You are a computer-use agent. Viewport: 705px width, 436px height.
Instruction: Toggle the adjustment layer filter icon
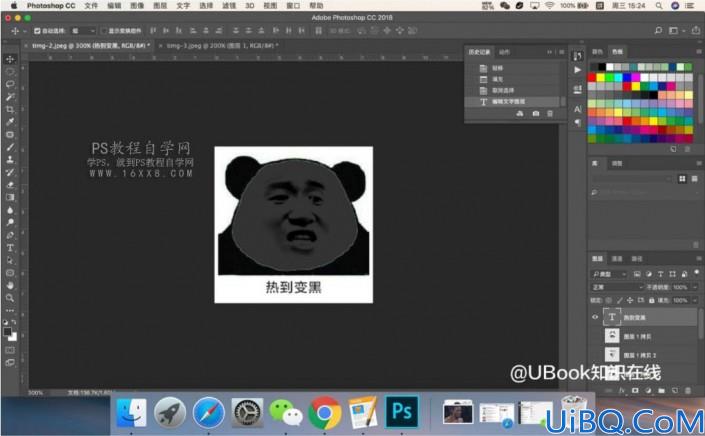[649, 274]
